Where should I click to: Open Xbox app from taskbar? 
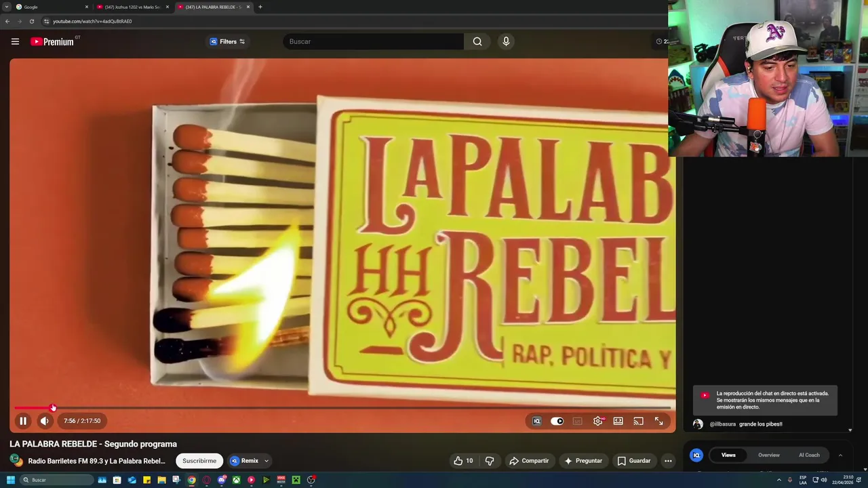(x=237, y=480)
